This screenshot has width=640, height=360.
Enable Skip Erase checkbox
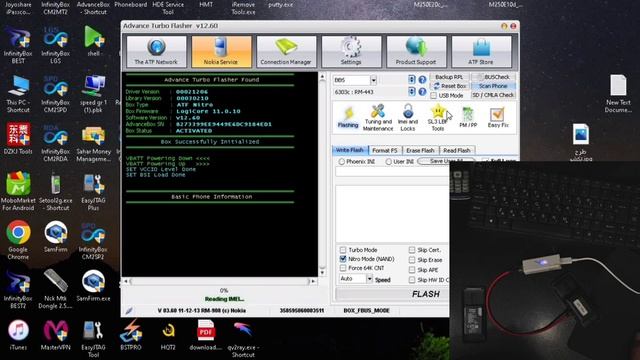(412, 260)
